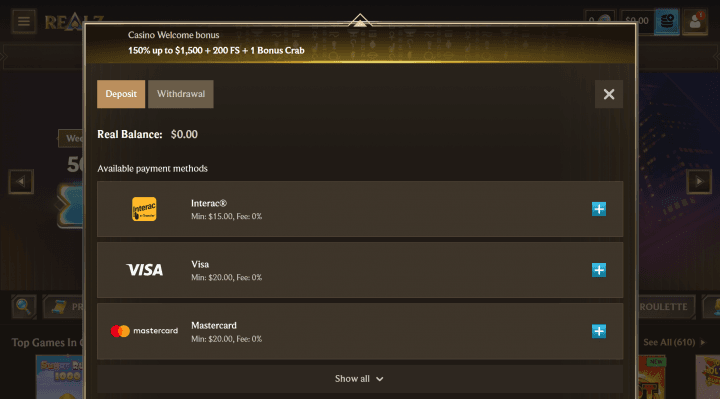This screenshot has height=399, width=720.
Task: Close the cashier dialog with X
Action: click(x=609, y=94)
